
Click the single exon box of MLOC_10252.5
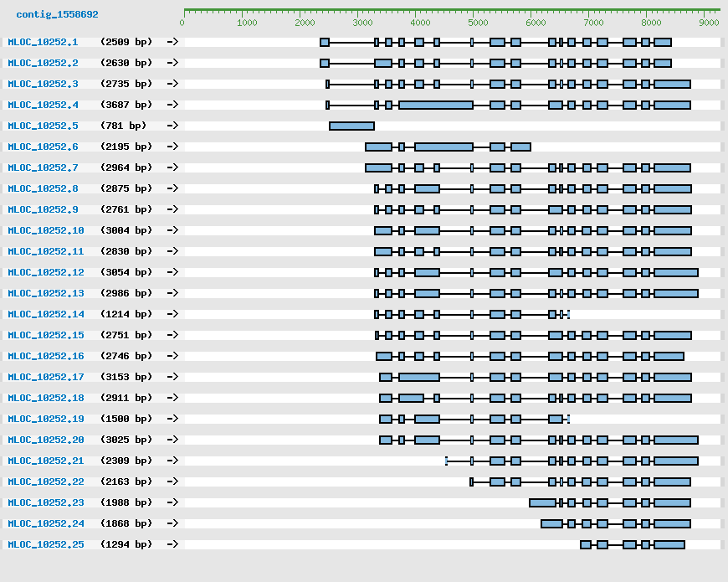pos(351,126)
